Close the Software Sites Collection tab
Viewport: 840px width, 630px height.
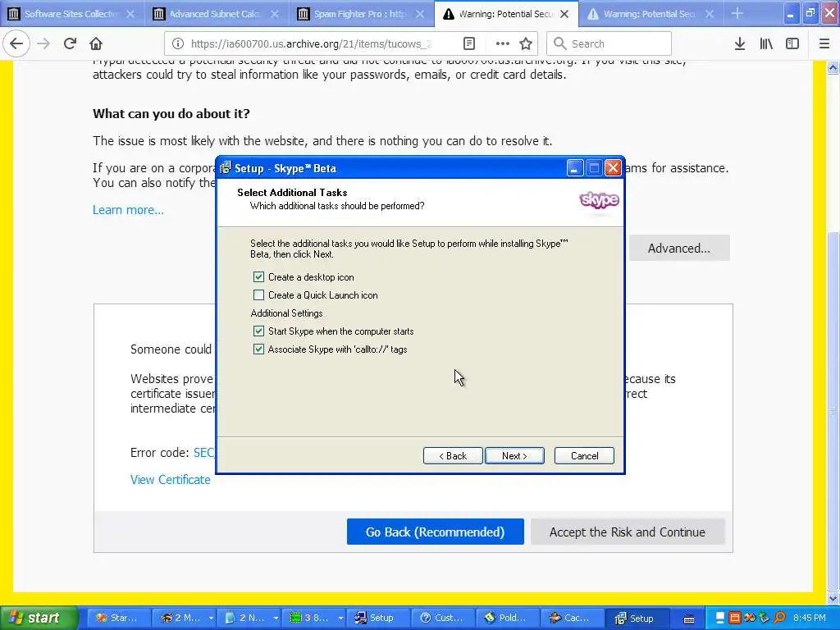tap(130, 14)
